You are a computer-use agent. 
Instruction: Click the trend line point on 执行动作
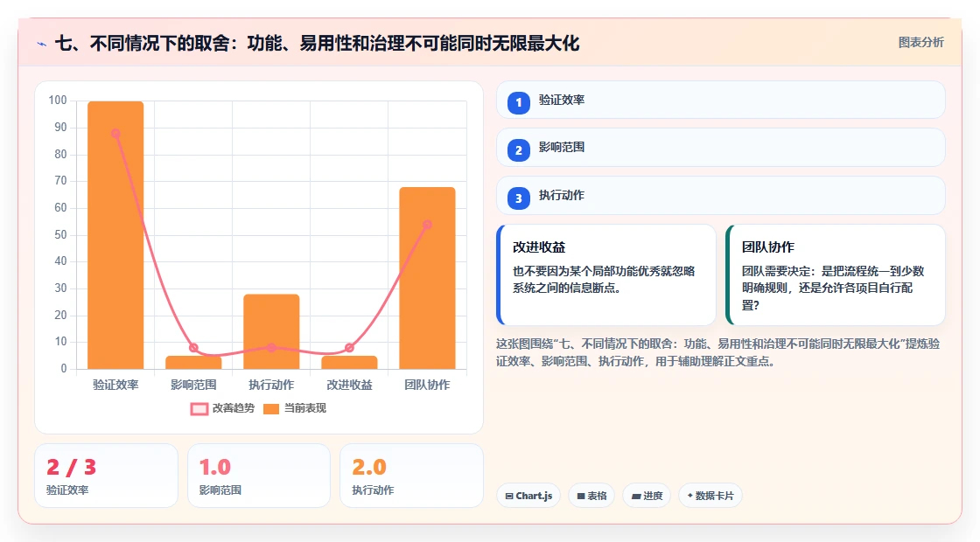click(271, 347)
